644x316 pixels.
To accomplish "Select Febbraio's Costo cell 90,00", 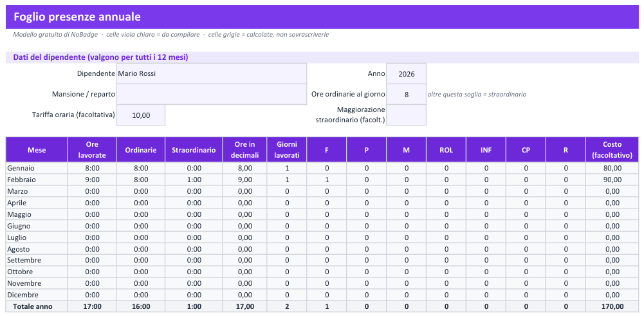I will pyautogui.click(x=612, y=180).
